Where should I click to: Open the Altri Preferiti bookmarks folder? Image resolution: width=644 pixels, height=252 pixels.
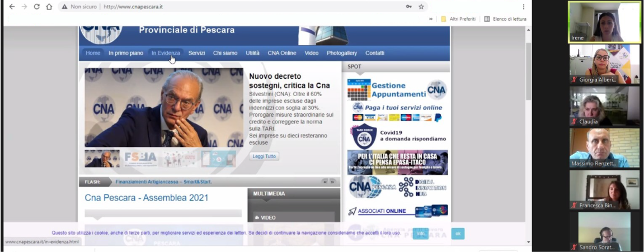pyautogui.click(x=458, y=19)
